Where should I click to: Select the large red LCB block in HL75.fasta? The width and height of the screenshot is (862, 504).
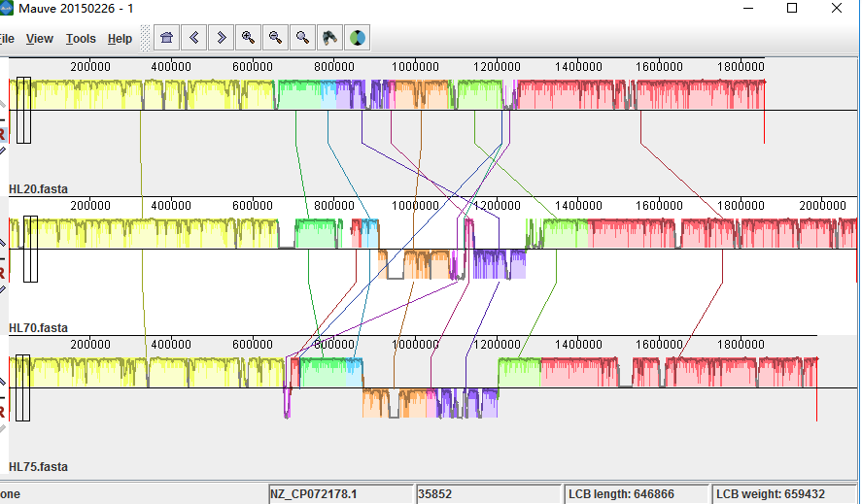679,373
